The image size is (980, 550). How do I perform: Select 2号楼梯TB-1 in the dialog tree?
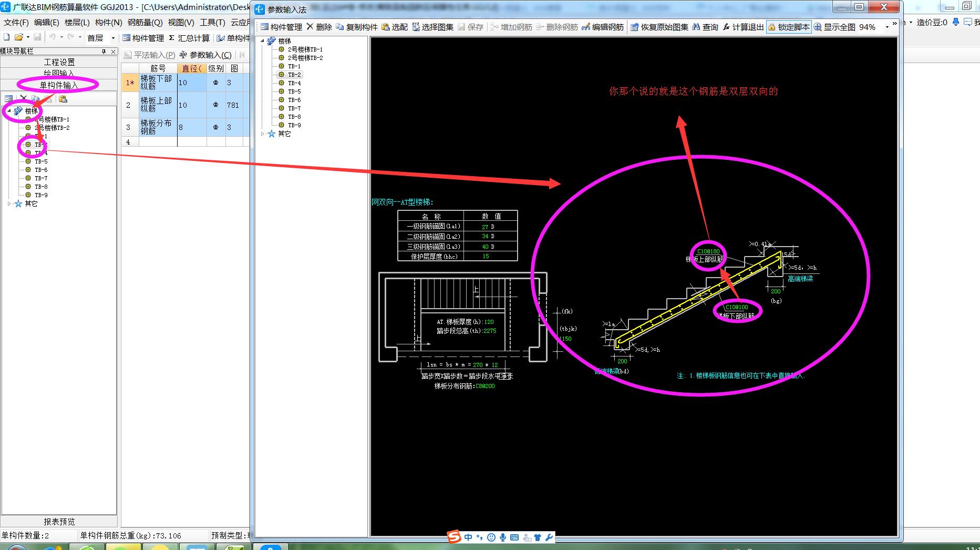305,49
